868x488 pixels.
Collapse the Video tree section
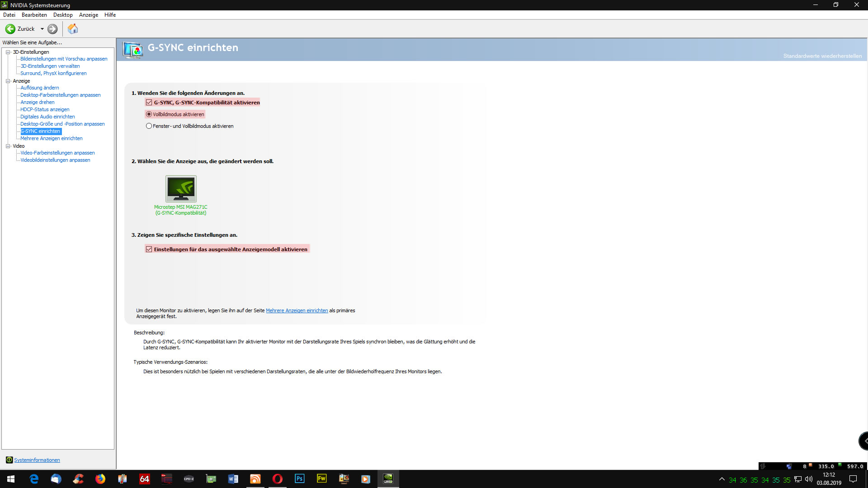coord(8,146)
